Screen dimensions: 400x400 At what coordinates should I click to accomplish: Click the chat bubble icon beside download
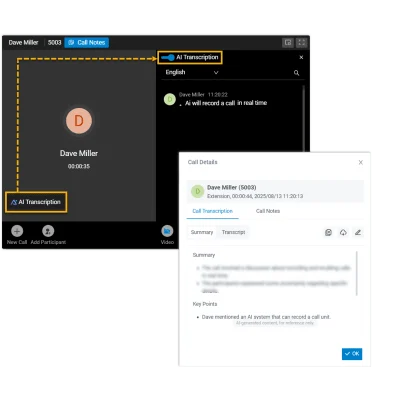click(328, 232)
